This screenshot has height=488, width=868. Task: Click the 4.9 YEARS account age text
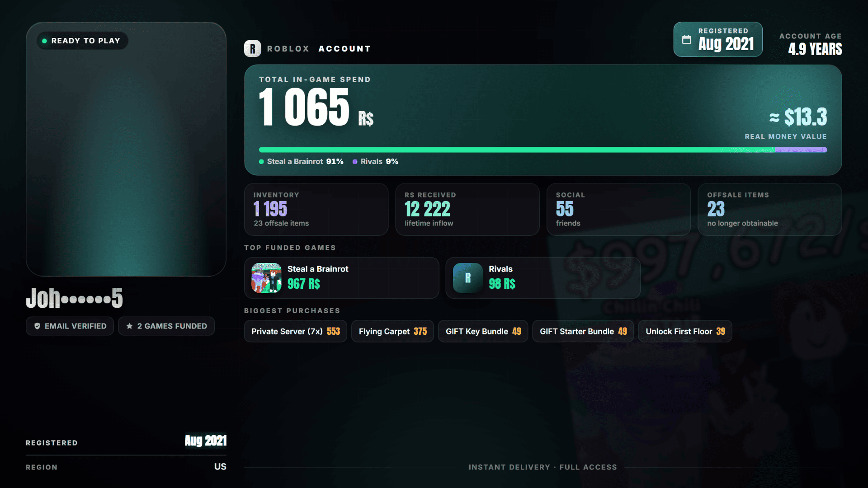pos(815,49)
